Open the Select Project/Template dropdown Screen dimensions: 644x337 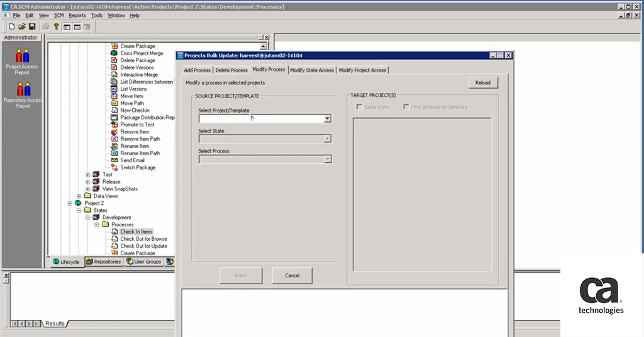[x=327, y=118]
